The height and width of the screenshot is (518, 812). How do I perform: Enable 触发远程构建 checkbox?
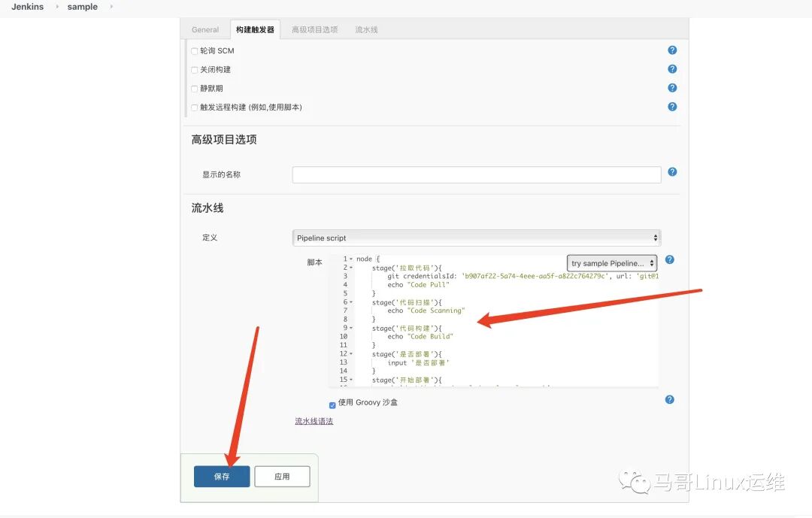tap(195, 108)
